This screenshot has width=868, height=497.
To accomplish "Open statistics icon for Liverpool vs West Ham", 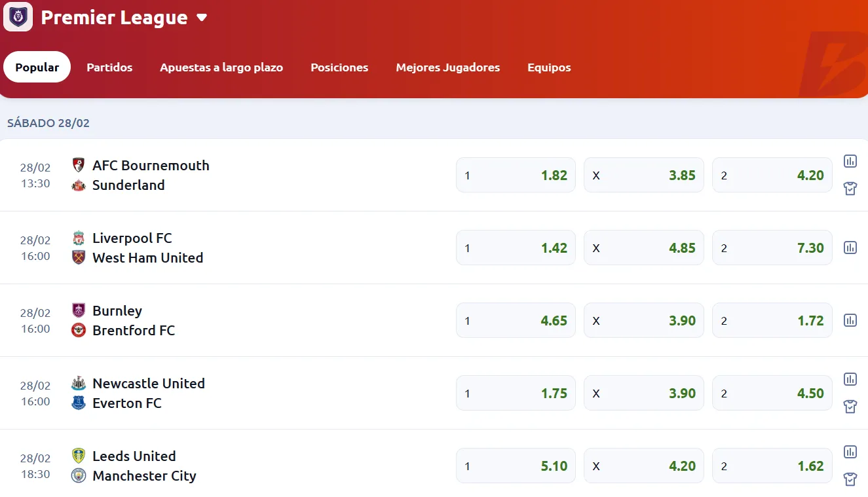I will (850, 248).
